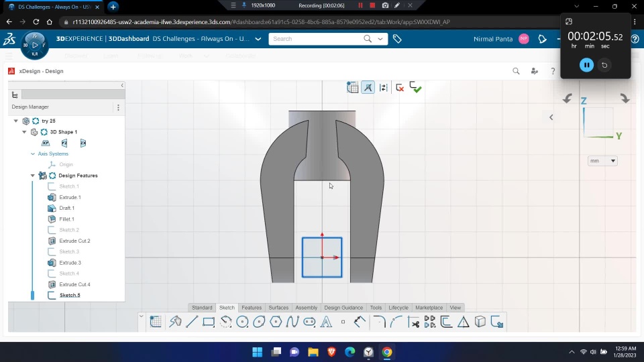Expand the action bar chevron at left
Image resolution: width=644 pixels, height=362 pixels.
[x=142, y=316]
